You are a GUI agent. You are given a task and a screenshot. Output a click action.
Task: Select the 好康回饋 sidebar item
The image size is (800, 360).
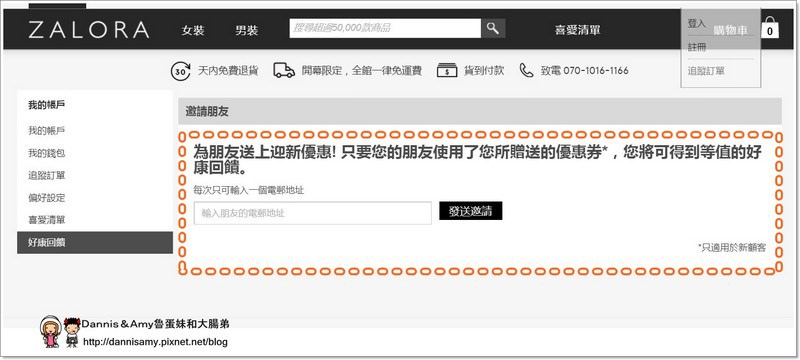point(95,243)
